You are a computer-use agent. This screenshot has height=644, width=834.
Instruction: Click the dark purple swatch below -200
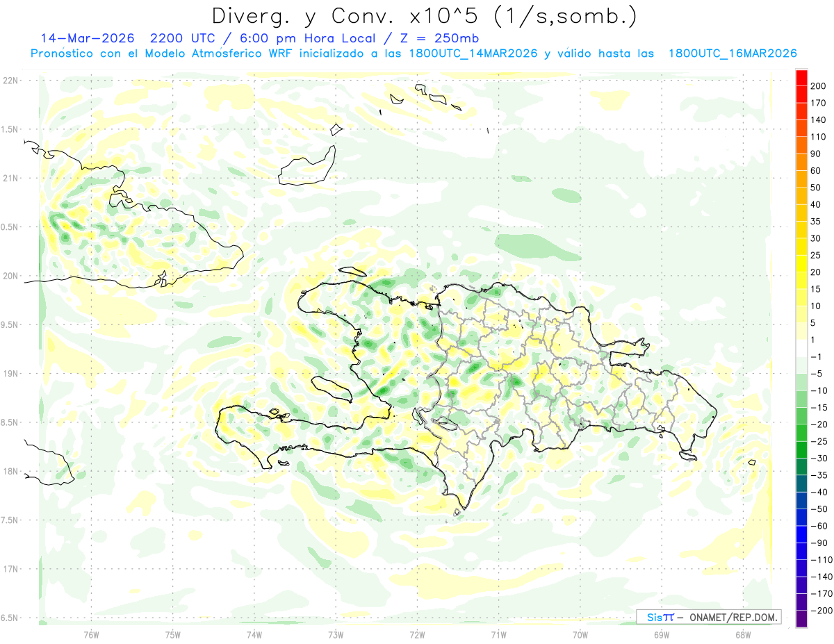[801, 618]
